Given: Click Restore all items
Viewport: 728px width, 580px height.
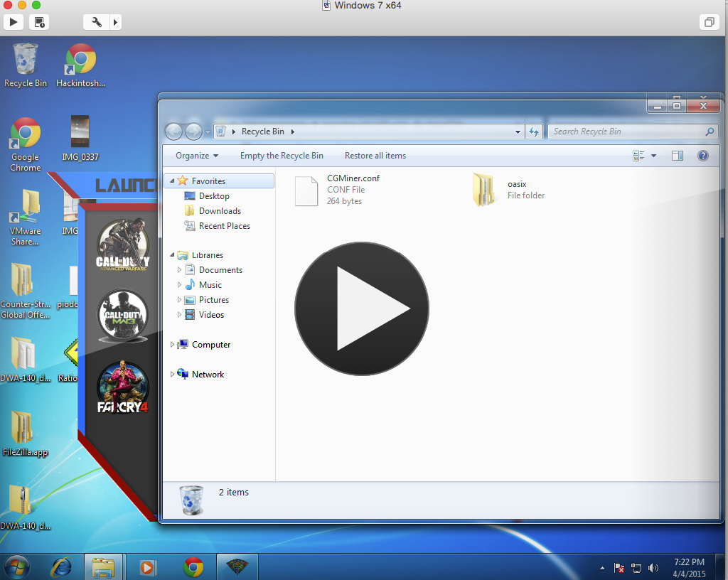Looking at the screenshot, I should click(375, 156).
